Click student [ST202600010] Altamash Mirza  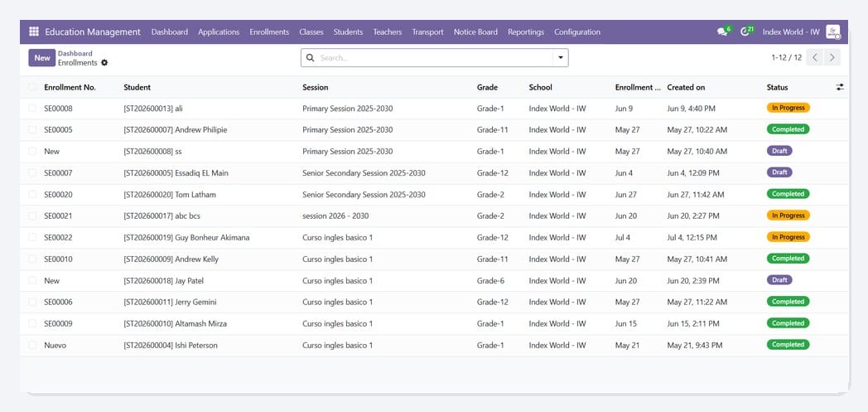coord(175,323)
